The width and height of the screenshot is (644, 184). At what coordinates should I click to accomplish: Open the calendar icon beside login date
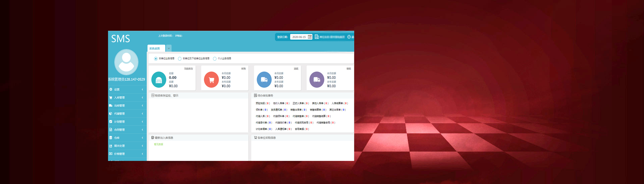pyautogui.click(x=310, y=37)
